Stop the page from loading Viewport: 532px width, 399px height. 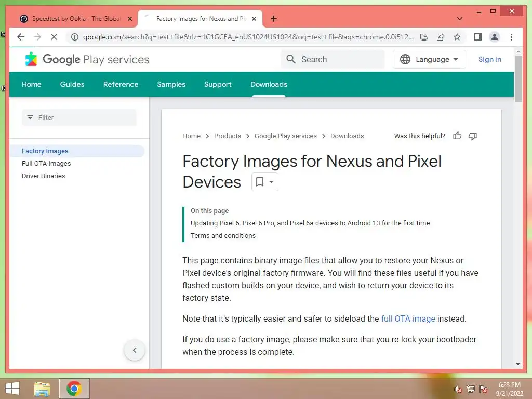coord(54,37)
